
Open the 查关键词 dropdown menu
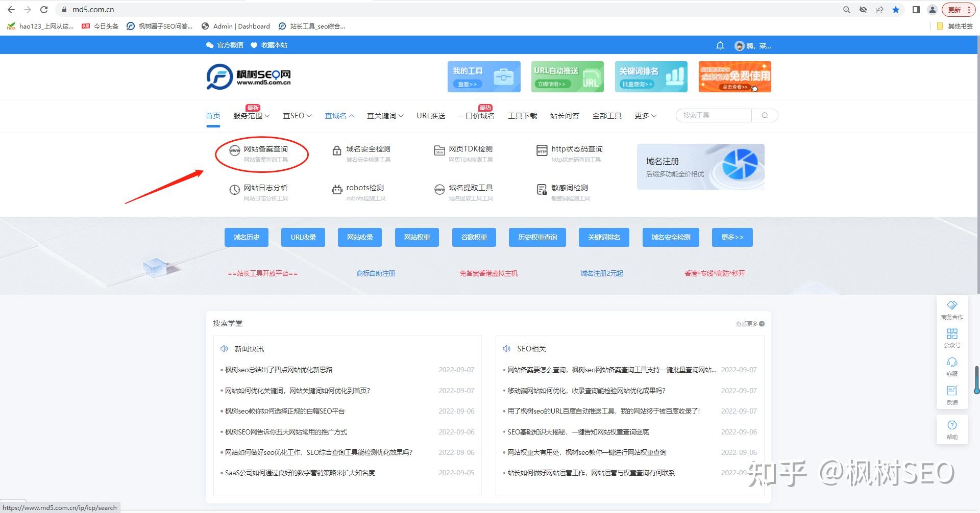[x=385, y=116]
